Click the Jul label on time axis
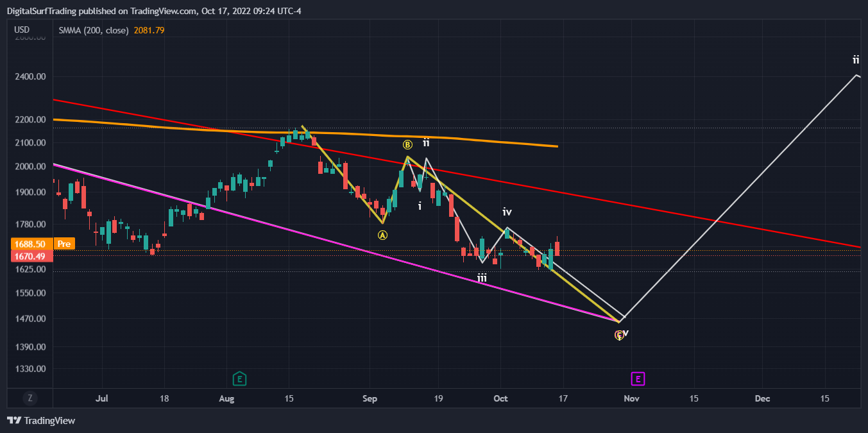868x433 pixels. tap(101, 398)
